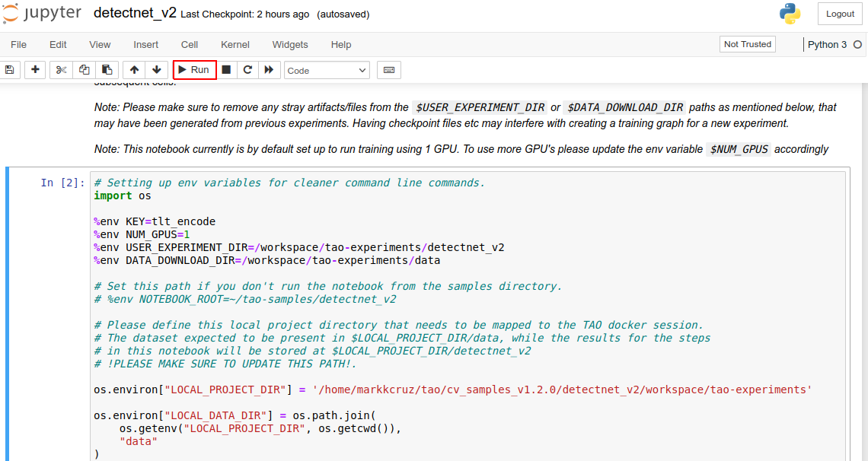Click the "data" string in code
The width and height of the screenshot is (868, 461).
click(x=139, y=441)
